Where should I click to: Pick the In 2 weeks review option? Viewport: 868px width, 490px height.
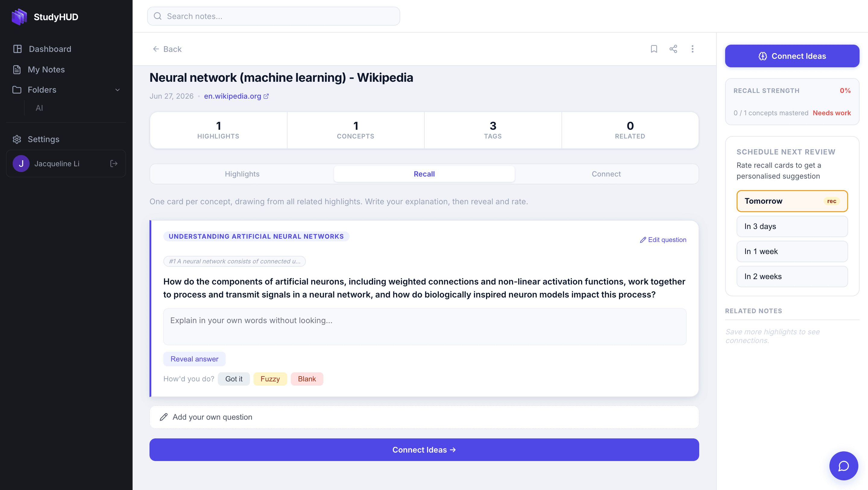pyautogui.click(x=792, y=277)
